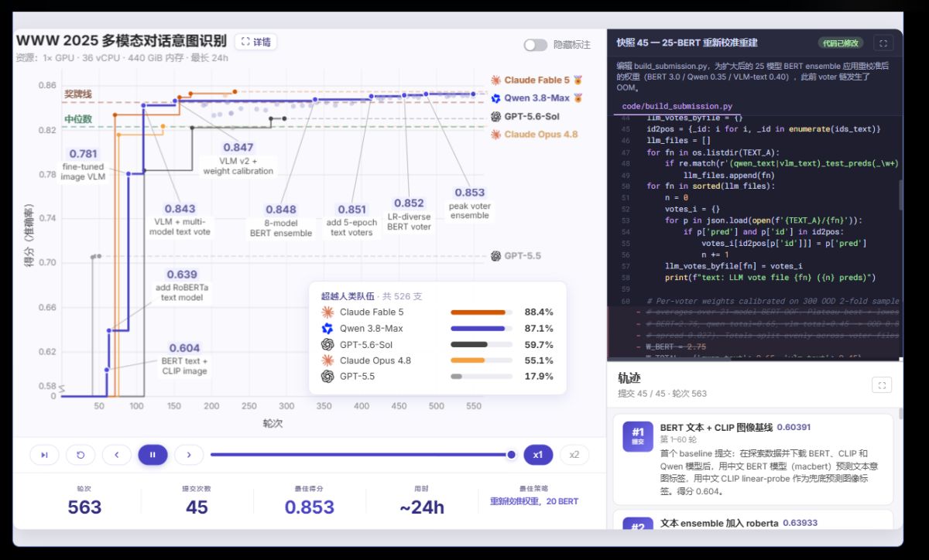Click GPT-5.6-Sol icon in ranking card
The image size is (929, 560).
click(327, 345)
